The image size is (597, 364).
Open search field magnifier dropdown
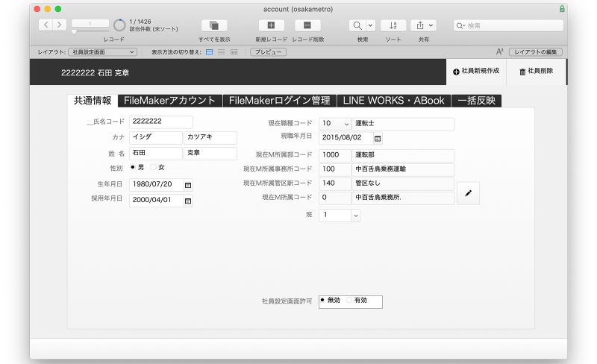point(460,25)
